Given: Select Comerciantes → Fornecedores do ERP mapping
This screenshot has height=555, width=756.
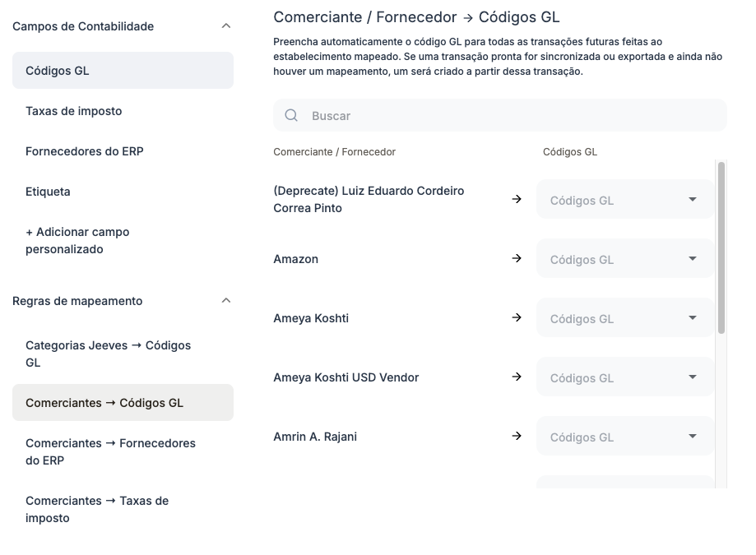Looking at the screenshot, I should click(x=110, y=451).
